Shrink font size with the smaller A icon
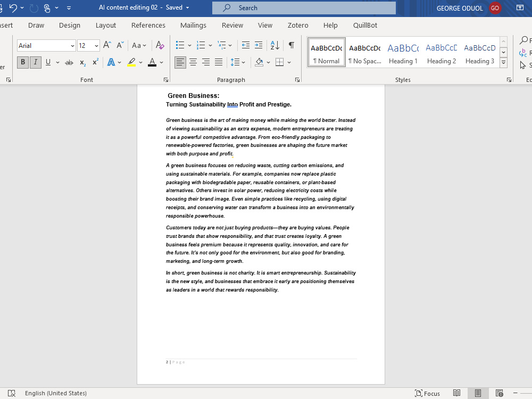This screenshot has height=399, width=532. [120, 45]
